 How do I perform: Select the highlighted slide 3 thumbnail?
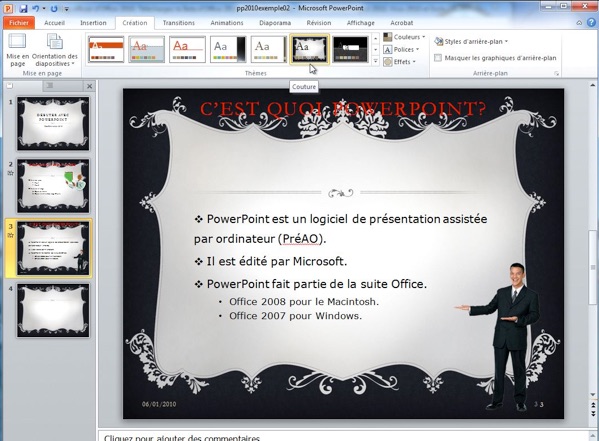pyautogui.click(x=53, y=248)
